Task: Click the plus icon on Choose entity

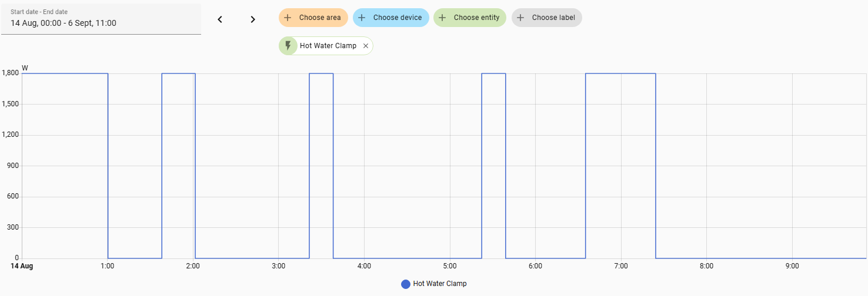Action: [442, 18]
